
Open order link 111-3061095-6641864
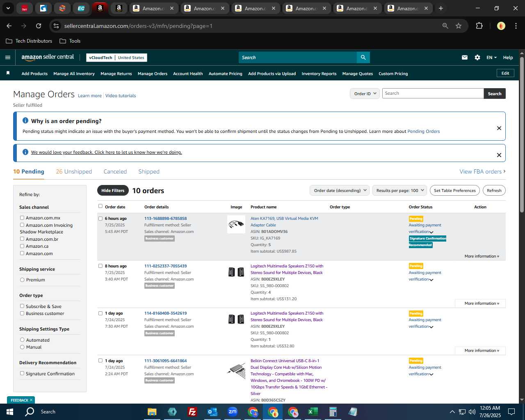(x=165, y=361)
